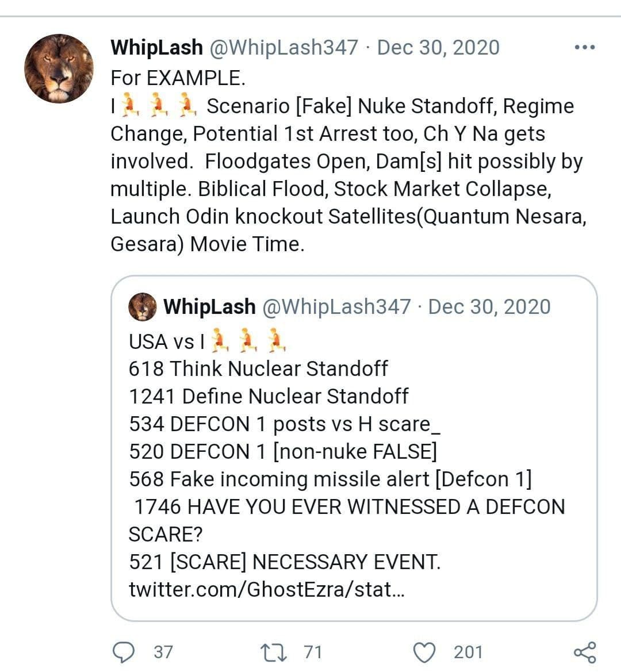Open WhipLash's large lion profile picture

[59, 68]
